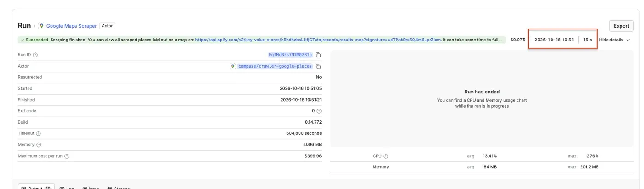This screenshot has width=644, height=189.
Task: Click the Run has ended message
Action: coord(482,92)
